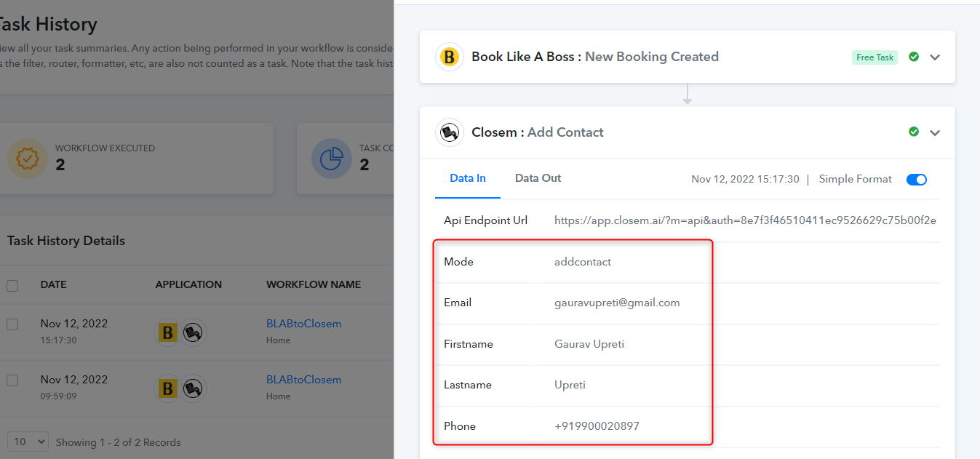The width and height of the screenshot is (980, 459).
Task: Click the DATE column header
Action: (53, 284)
